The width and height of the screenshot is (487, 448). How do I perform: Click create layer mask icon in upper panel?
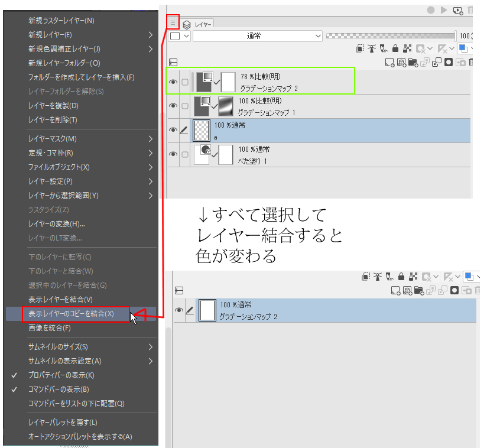(449, 61)
